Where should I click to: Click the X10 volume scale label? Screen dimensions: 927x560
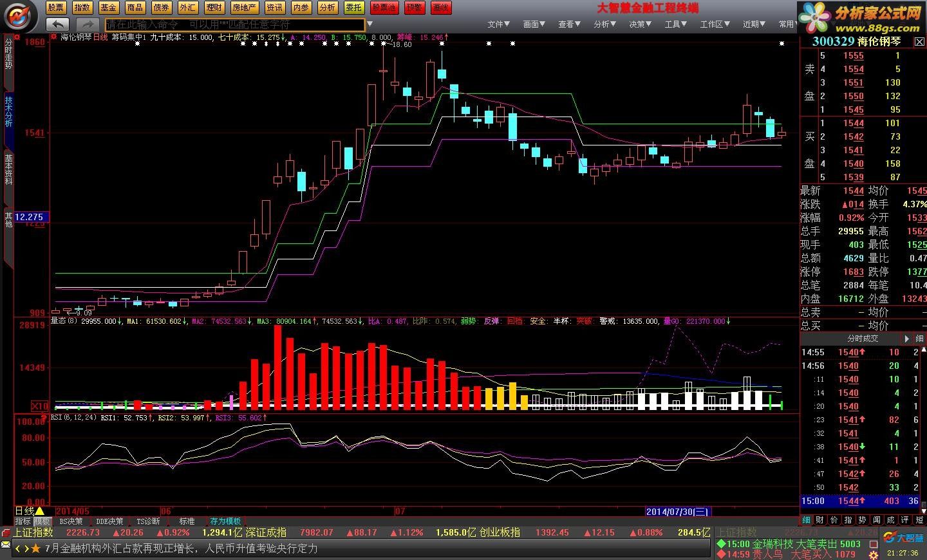point(40,406)
